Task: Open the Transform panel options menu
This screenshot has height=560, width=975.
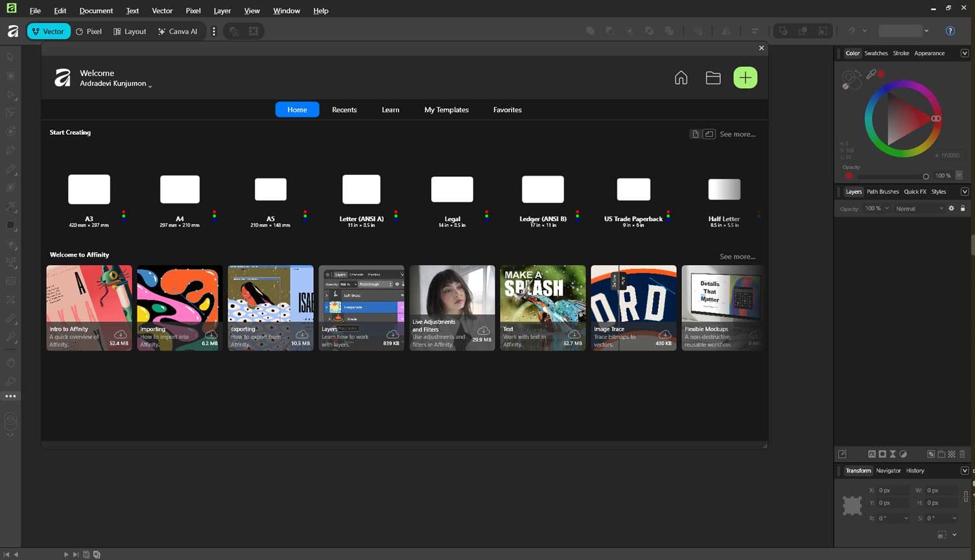Action: (965, 471)
